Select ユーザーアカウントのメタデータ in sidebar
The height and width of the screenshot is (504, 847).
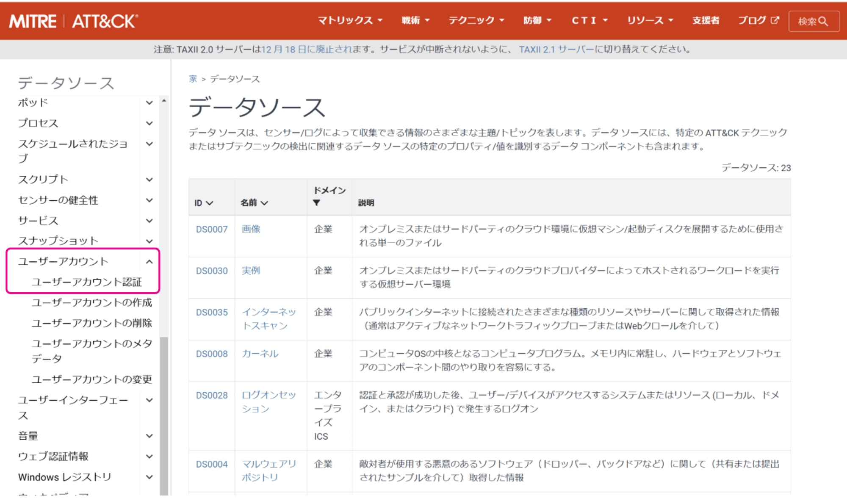click(92, 351)
